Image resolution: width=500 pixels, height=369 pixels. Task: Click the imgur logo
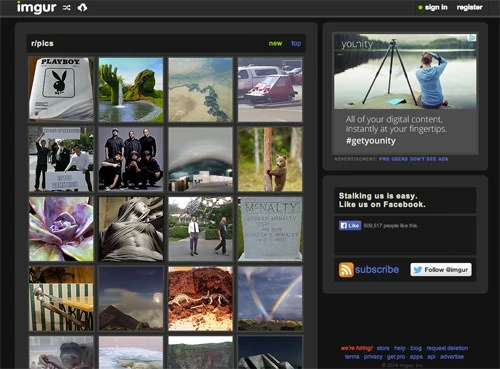tap(36, 7)
